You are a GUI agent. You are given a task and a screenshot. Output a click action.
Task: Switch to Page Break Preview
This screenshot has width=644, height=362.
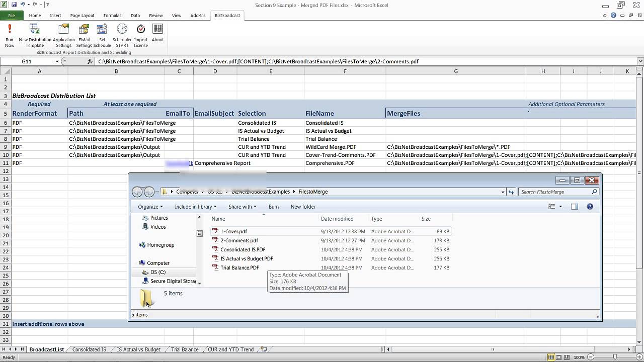567,357
